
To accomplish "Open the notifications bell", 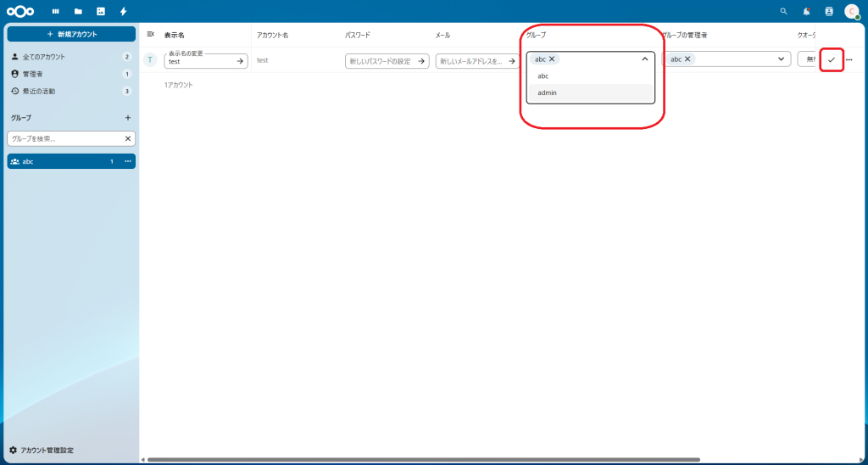I will pyautogui.click(x=806, y=11).
